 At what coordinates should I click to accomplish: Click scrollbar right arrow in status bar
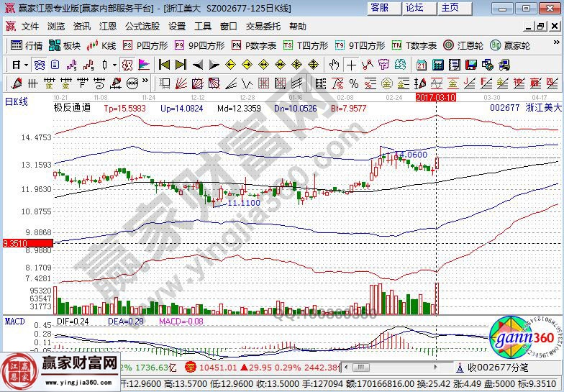pyautogui.click(x=436, y=367)
